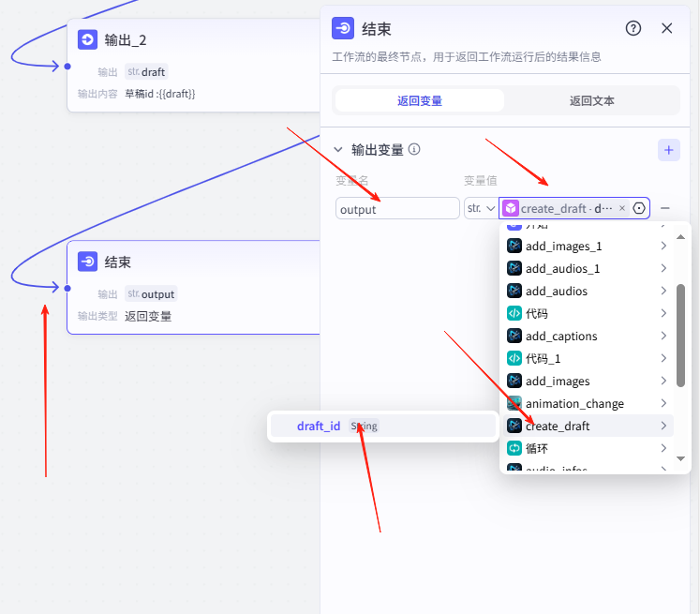The width and height of the screenshot is (700, 614).
Task: Click the output variable name field
Action: tap(397, 208)
